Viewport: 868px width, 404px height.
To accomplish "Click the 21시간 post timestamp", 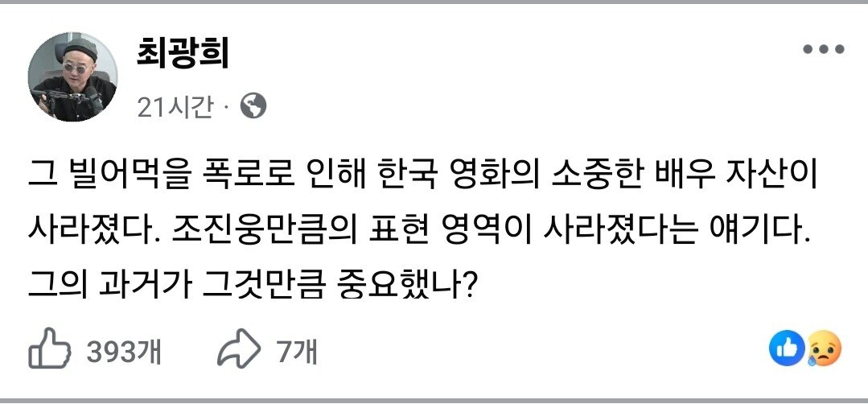I will click(x=175, y=106).
